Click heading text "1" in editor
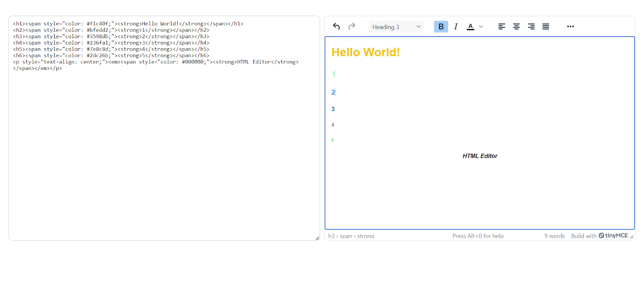This screenshot has height=303, width=644. click(333, 74)
